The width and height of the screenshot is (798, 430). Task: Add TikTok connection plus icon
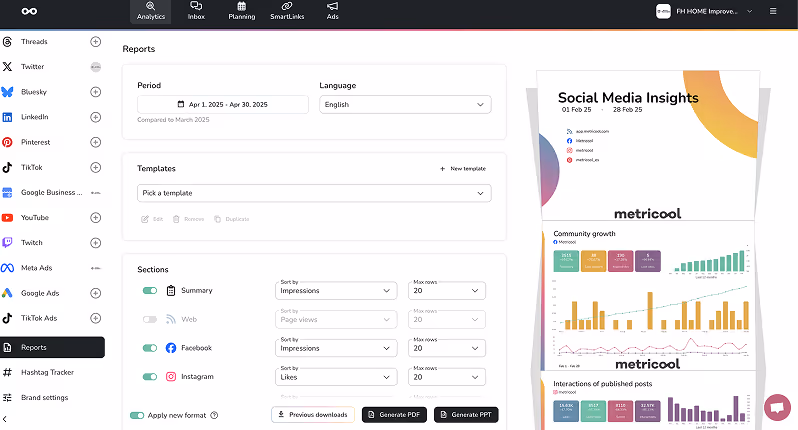pos(96,167)
